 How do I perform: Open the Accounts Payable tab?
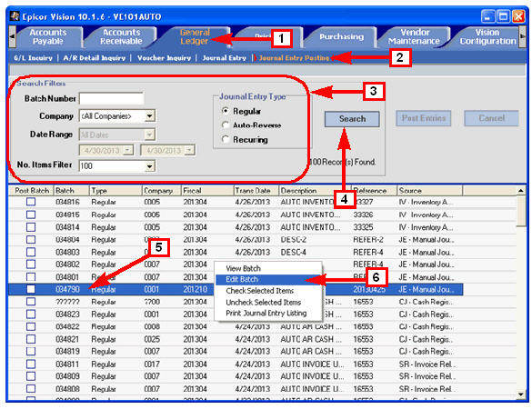pyautogui.click(x=48, y=36)
